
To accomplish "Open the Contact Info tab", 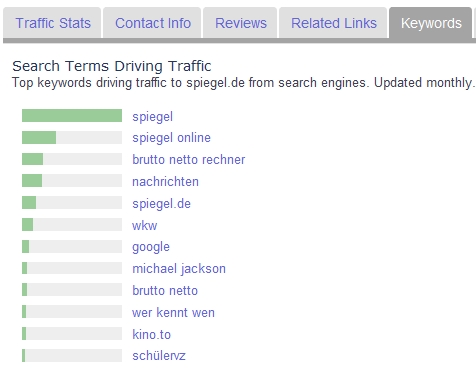I will [x=152, y=23].
